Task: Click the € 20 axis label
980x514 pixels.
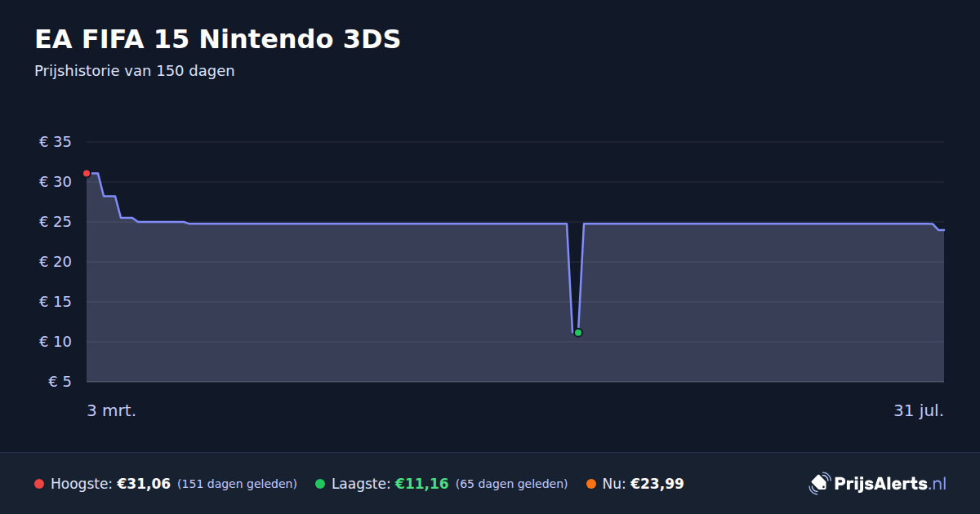Action: (x=56, y=262)
